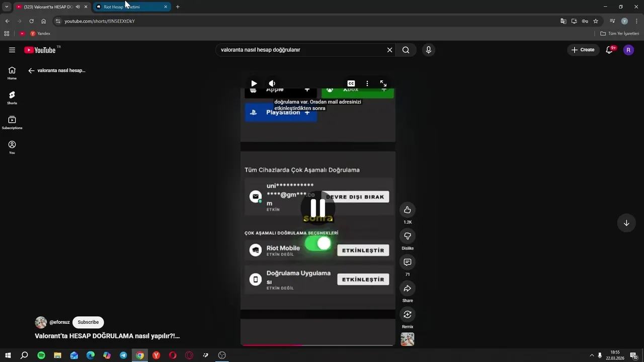This screenshot has height=362, width=644.
Task: Open the Short's more options menu
Action: 367,83
